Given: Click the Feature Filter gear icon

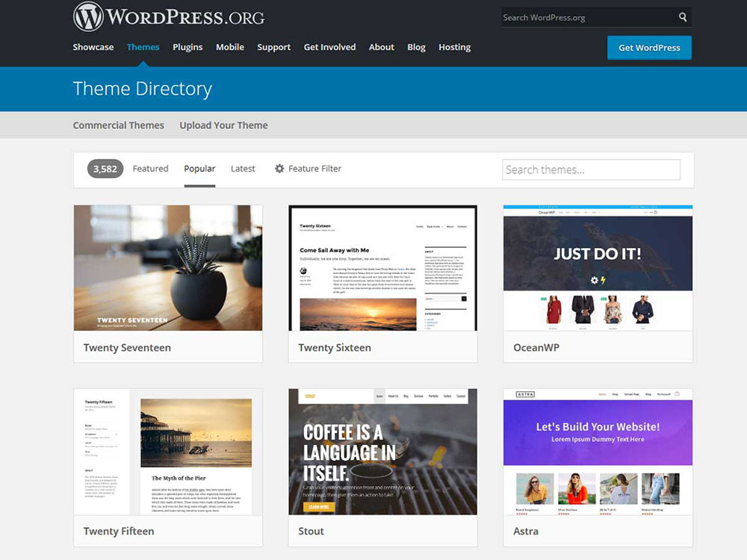Looking at the screenshot, I should pyautogui.click(x=279, y=169).
